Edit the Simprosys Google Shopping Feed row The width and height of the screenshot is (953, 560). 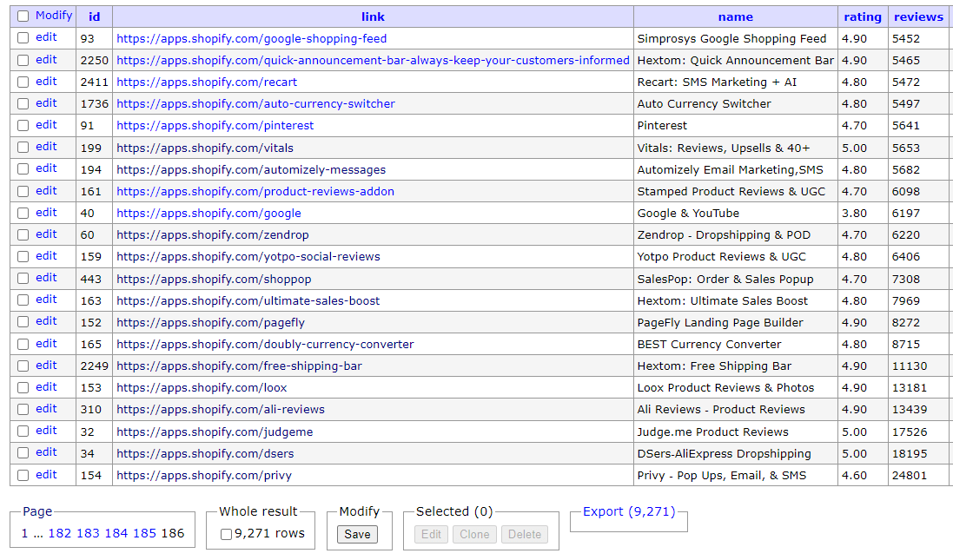coord(46,37)
